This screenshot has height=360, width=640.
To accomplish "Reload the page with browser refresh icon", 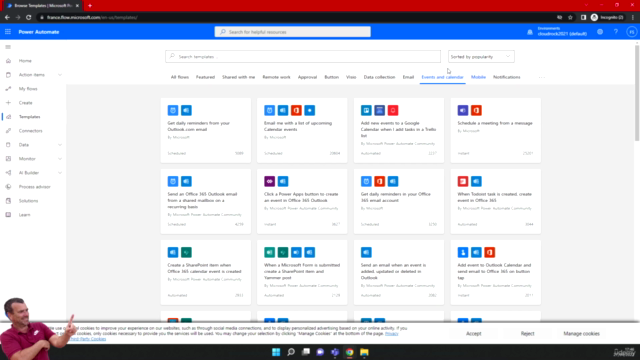I will [x=29, y=17].
